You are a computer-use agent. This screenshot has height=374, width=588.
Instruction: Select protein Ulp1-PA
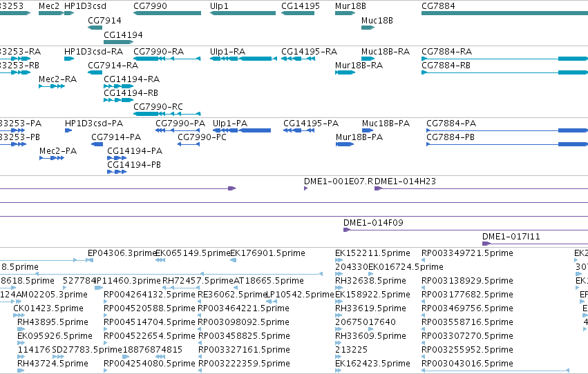coord(242,130)
